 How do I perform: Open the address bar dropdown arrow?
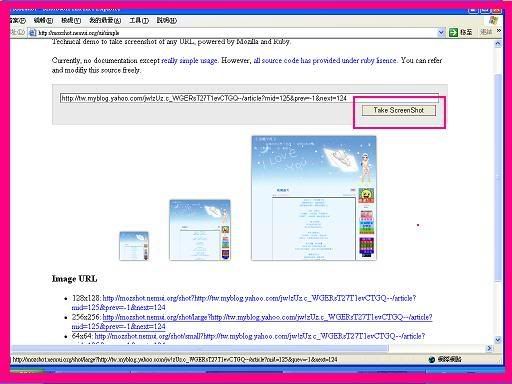click(441, 32)
